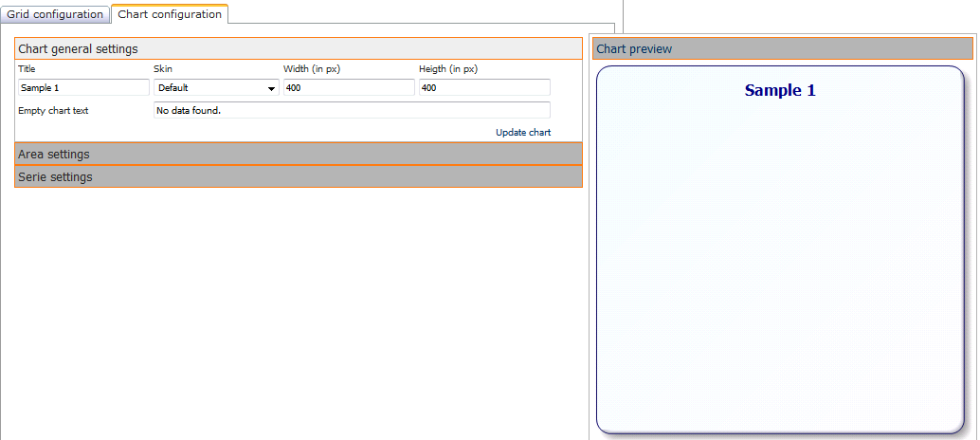The width and height of the screenshot is (980, 440).
Task: Click the Width (in px) label
Action: click(x=312, y=69)
